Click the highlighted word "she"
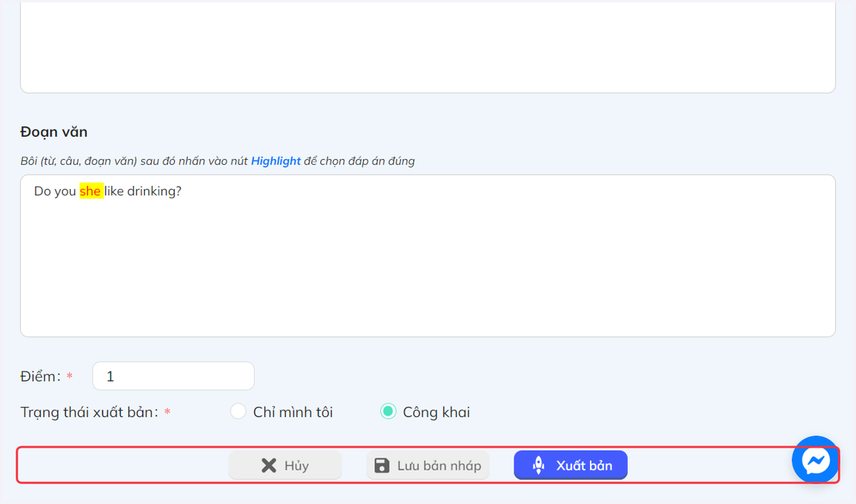Image resolution: width=856 pixels, height=504 pixels. pos(91,192)
